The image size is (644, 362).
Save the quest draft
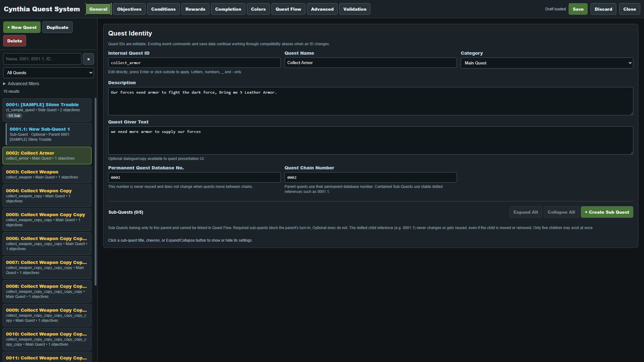coord(578,9)
